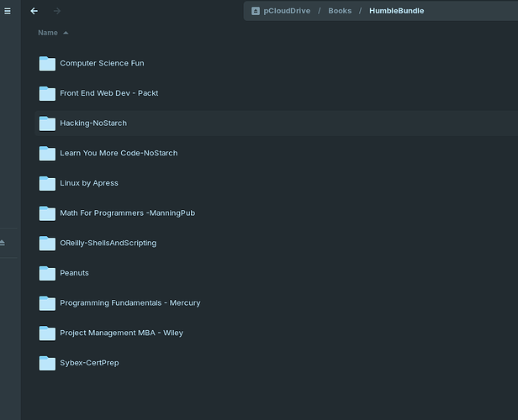The height and width of the screenshot is (420, 518).
Task: Select the Math For Programmers folder icon
Action: [x=47, y=213]
